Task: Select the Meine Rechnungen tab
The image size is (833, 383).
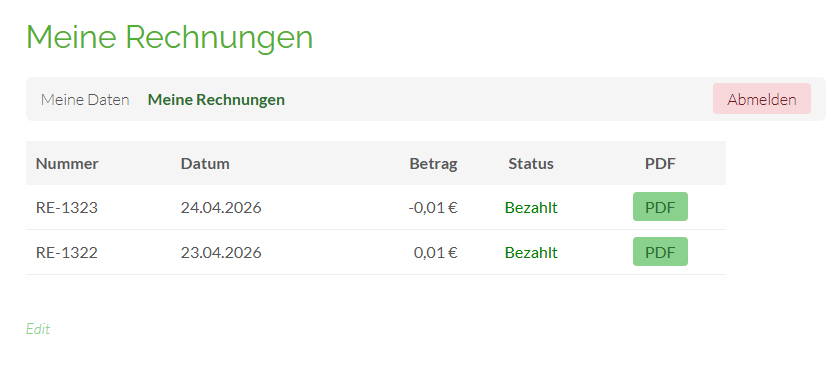Action: click(x=216, y=99)
